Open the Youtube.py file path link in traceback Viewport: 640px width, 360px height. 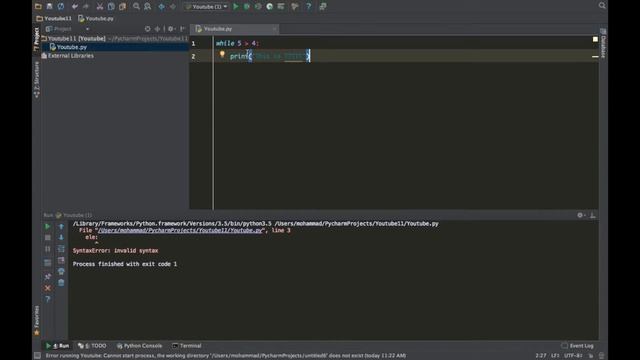click(x=180, y=230)
